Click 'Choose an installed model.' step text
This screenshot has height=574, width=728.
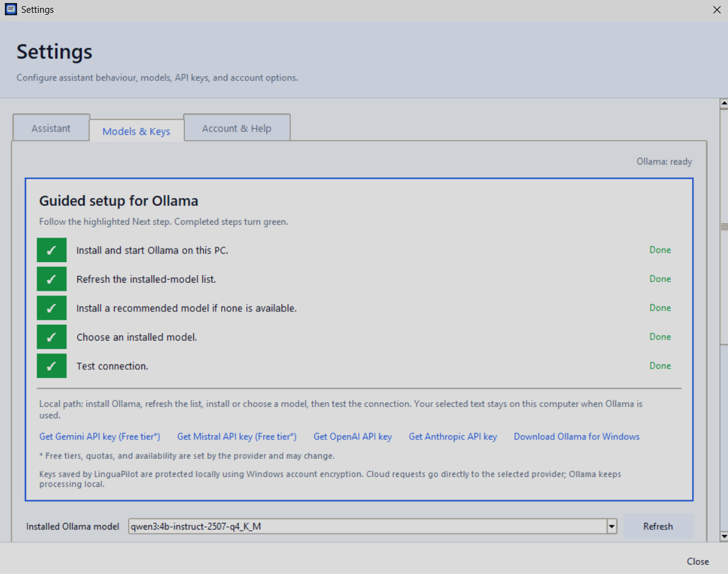(136, 337)
